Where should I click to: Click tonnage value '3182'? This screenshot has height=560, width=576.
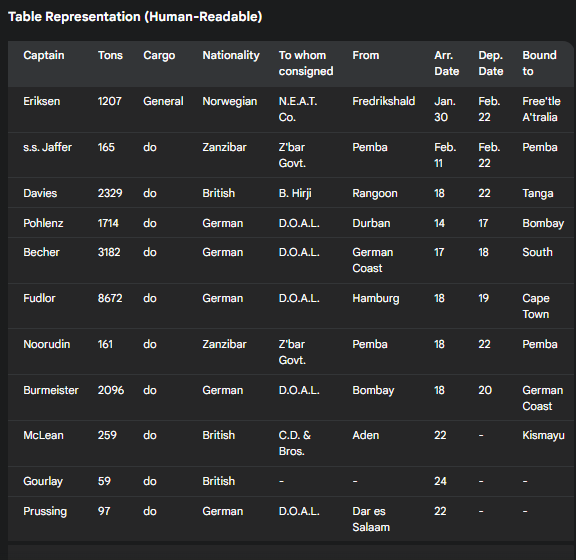click(109, 252)
